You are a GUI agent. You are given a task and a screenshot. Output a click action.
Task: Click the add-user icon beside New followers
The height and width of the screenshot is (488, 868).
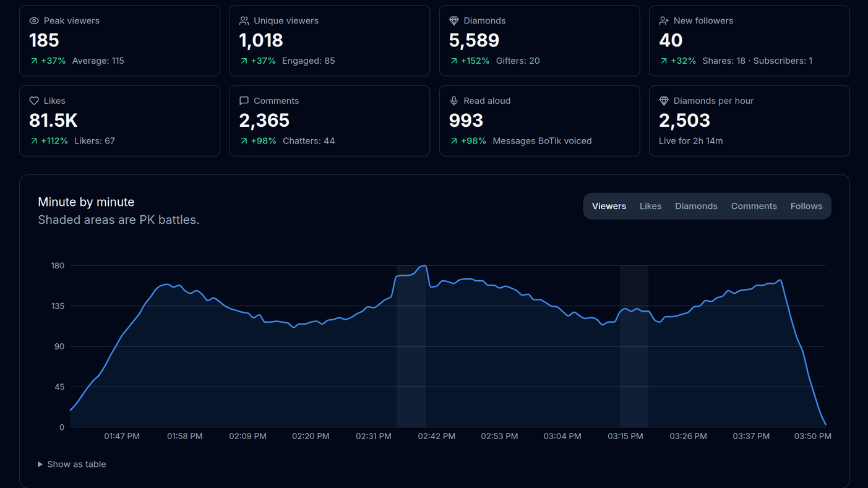click(x=664, y=21)
